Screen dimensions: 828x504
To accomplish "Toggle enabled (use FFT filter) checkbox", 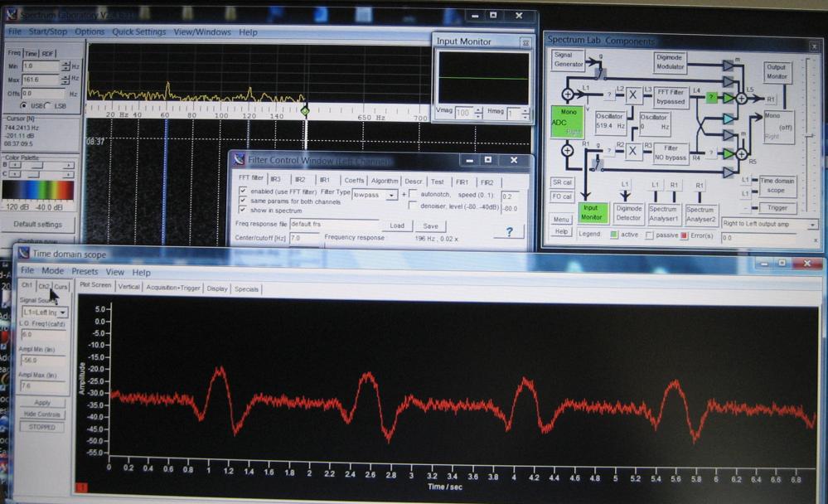I will click(x=243, y=190).
